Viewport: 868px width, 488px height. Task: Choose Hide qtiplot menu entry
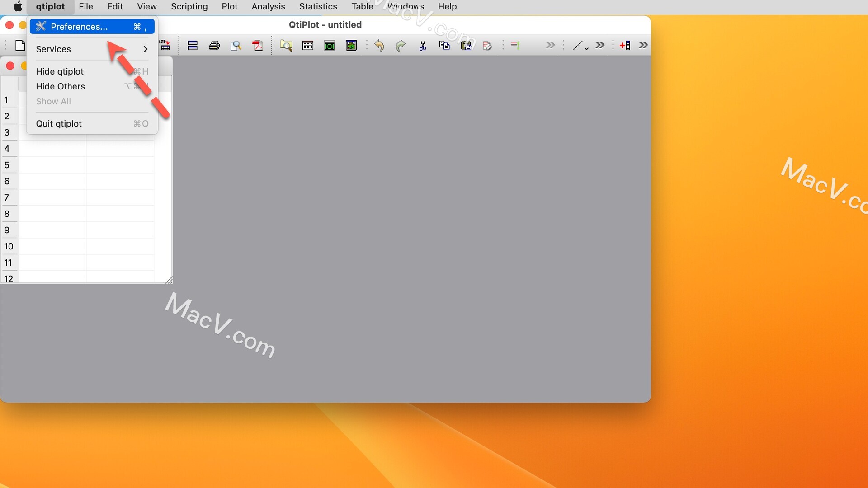click(x=92, y=71)
